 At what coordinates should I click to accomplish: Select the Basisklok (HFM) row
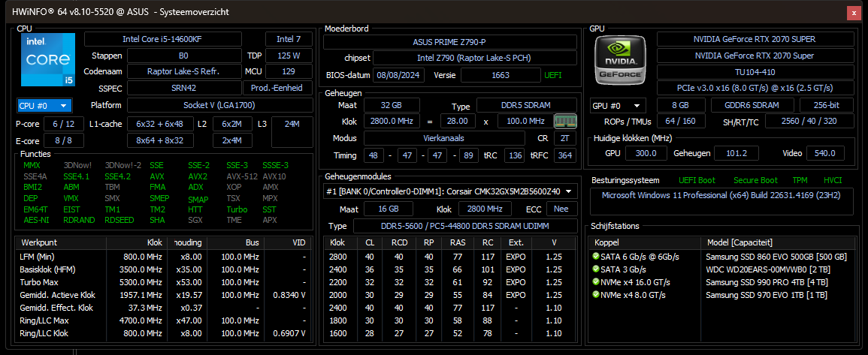164,269
